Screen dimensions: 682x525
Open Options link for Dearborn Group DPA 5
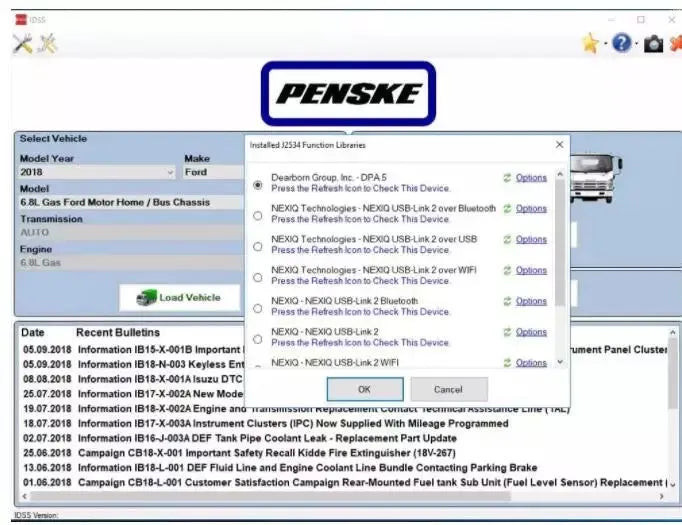[x=531, y=178]
